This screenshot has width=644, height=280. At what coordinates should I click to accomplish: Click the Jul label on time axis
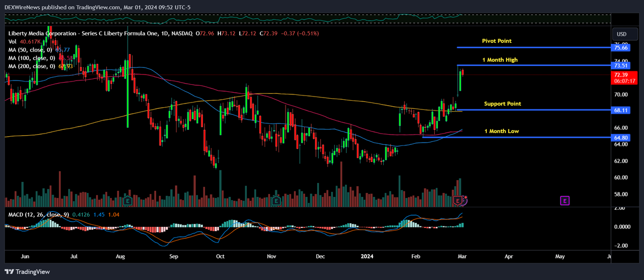(74, 257)
